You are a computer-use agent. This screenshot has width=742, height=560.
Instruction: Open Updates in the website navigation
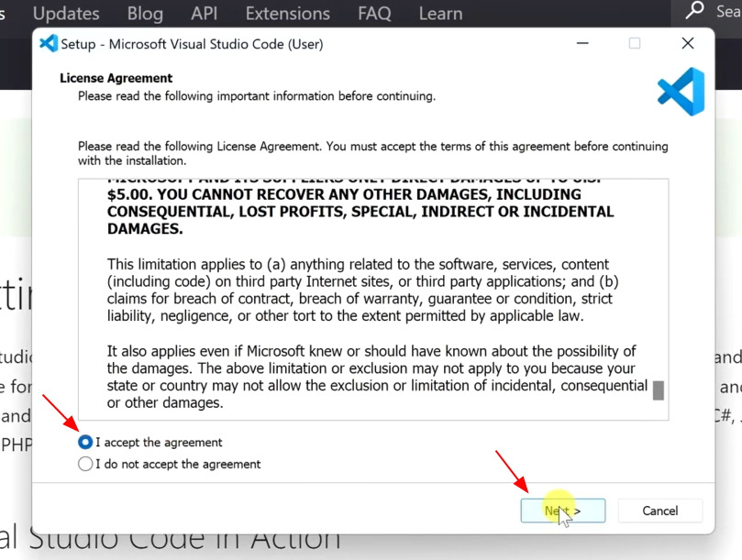point(66,13)
